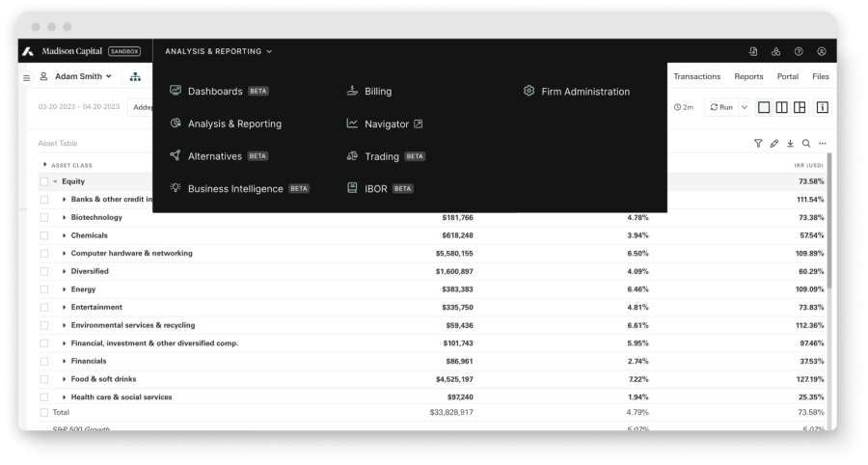Click the filter icon above the asset table
This screenshot has width=868, height=465.
click(x=758, y=144)
